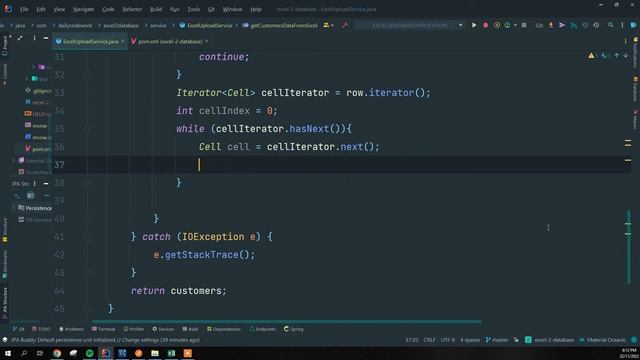
Task: Open Excel from the taskbar
Action: (171, 353)
